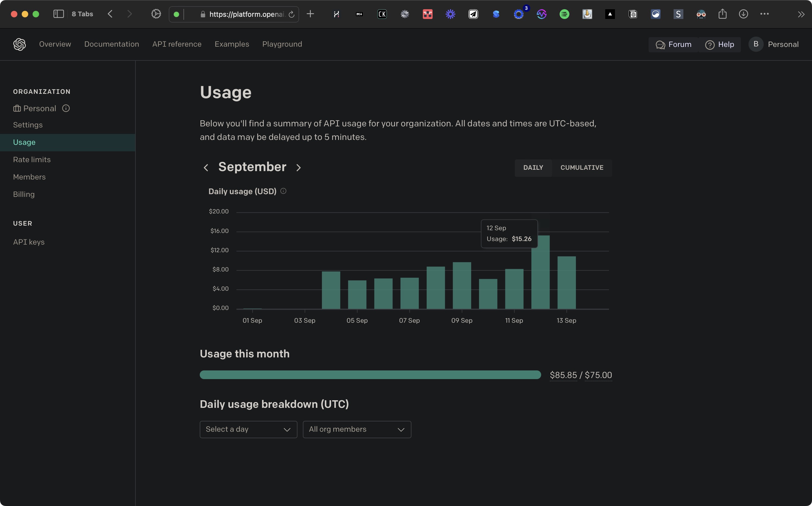812x506 pixels.
Task: Click the 05 Sep usage bar
Action: [357, 294]
